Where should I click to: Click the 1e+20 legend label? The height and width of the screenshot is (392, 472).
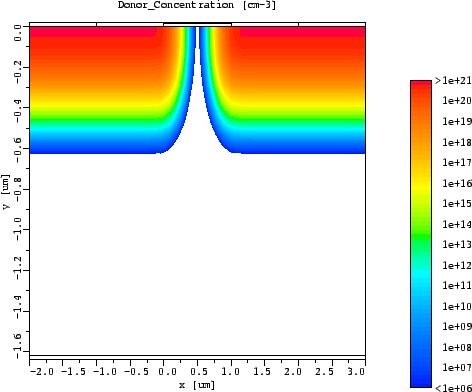[457, 101]
